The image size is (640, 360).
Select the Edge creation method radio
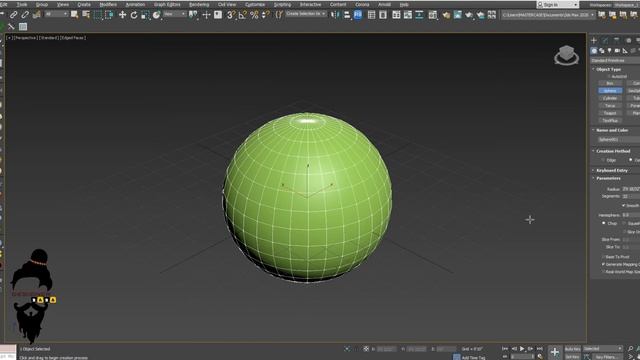(x=603, y=160)
